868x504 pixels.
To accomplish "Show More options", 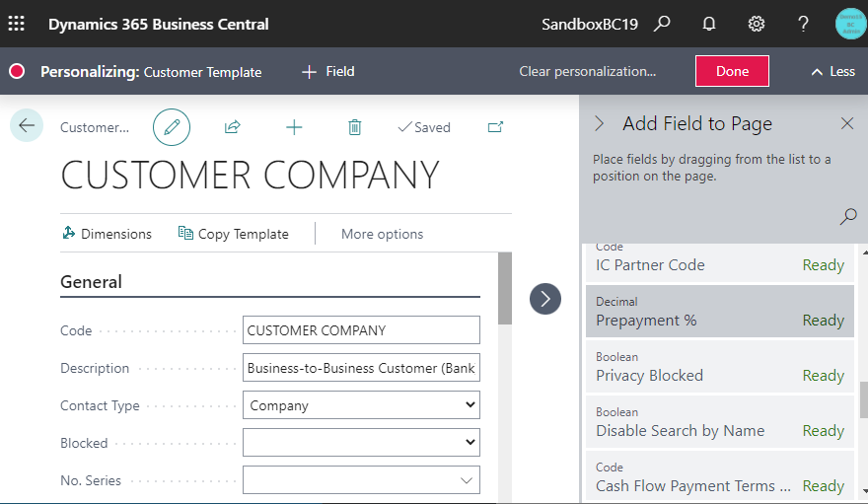I will [382, 234].
